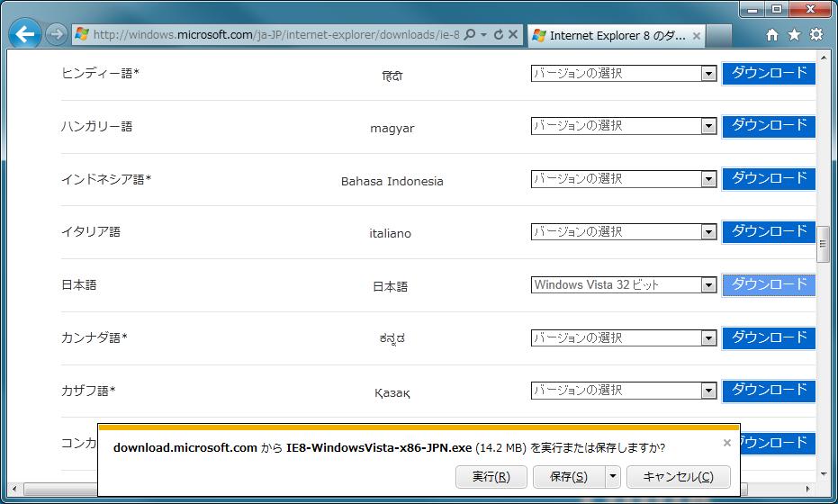The image size is (838, 504).
Task: Open the Home page icon
Action: pos(772,35)
